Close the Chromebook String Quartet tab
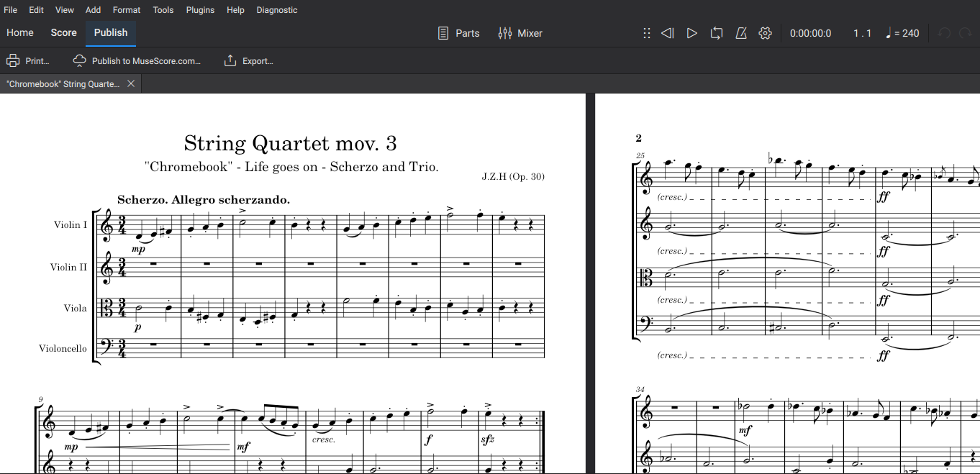Viewport: 980px width, 474px height. [x=131, y=84]
